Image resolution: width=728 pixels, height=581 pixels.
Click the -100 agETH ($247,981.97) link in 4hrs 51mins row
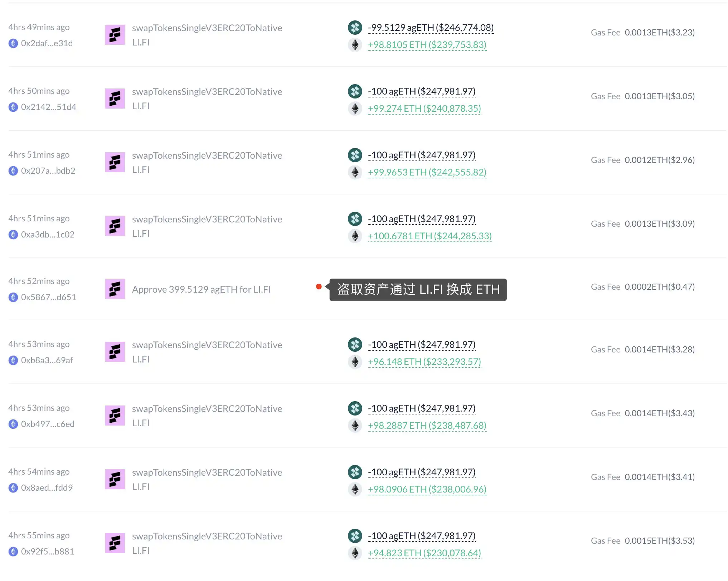click(x=421, y=155)
